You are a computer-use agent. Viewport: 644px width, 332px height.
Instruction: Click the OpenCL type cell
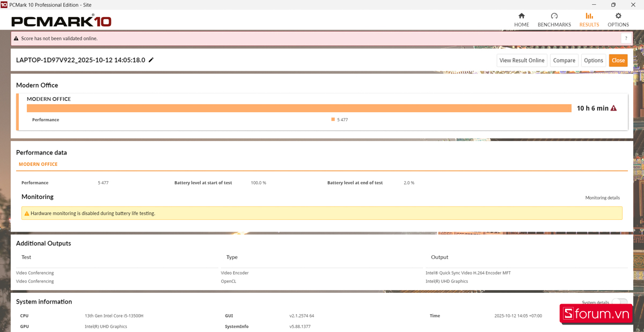tap(228, 281)
